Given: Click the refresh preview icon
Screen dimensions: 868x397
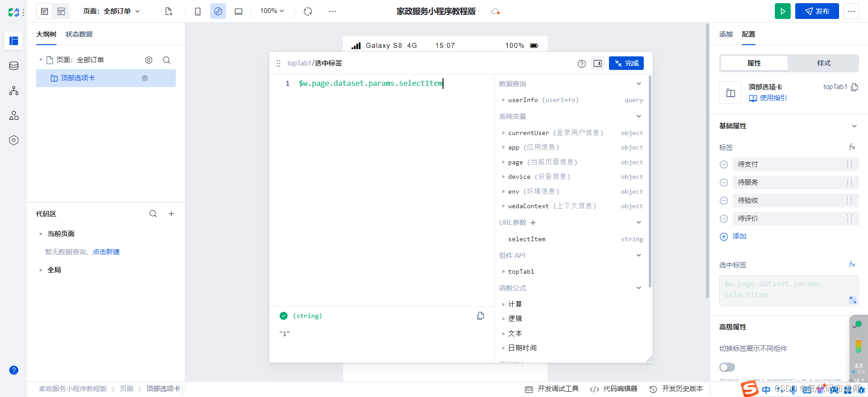Looking at the screenshot, I should click(x=308, y=11).
